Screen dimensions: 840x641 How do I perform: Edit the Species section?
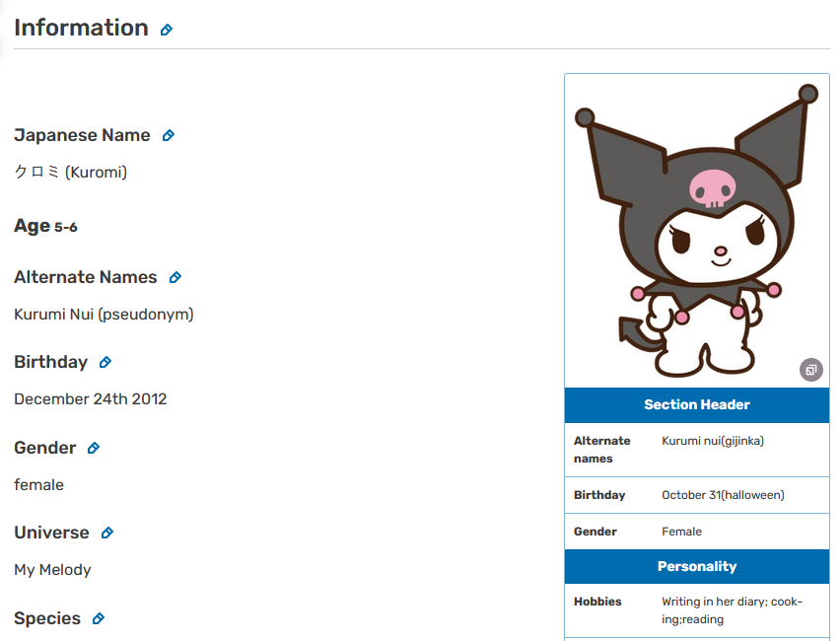pyautogui.click(x=99, y=619)
